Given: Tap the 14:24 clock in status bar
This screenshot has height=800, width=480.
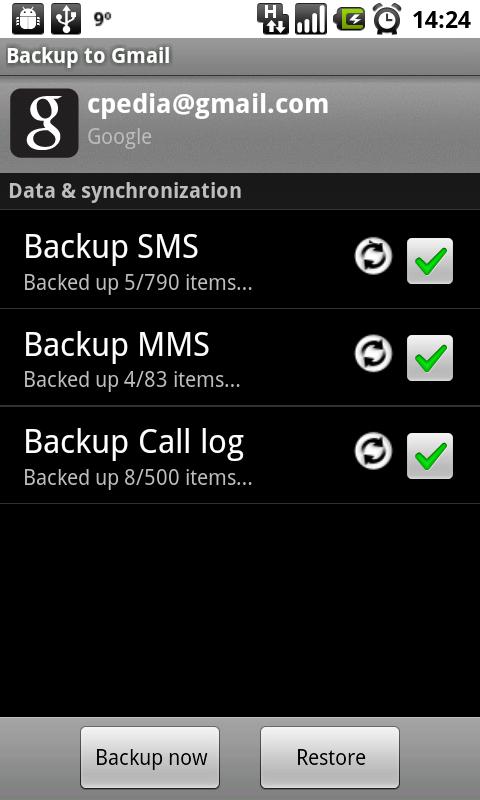Looking at the screenshot, I should point(441,20).
